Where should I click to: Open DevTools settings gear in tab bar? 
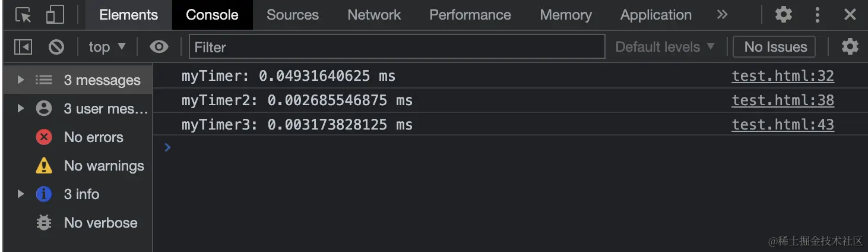point(784,15)
